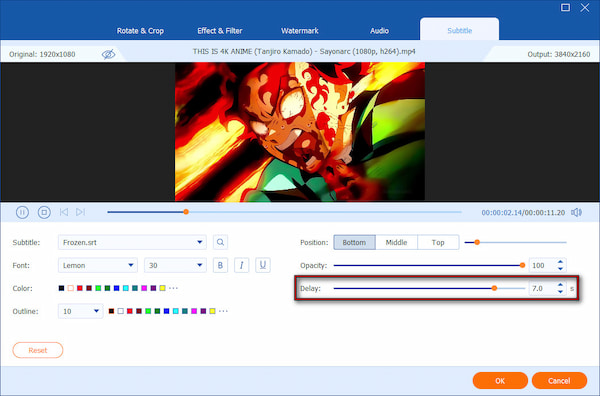Viewport: 600px width, 396px height.
Task: Mute the preview volume speaker icon
Action: click(576, 212)
